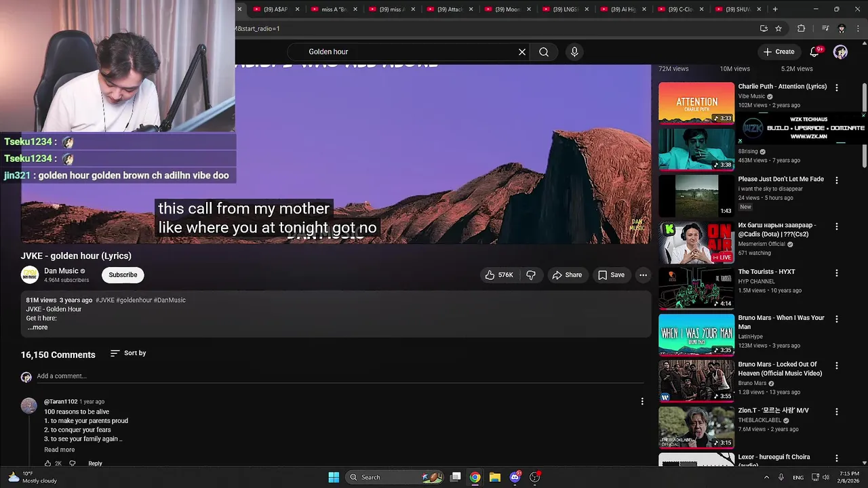Open the YouTube account avatar menu
Viewport: 868px width, 488px height.
[840, 52]
